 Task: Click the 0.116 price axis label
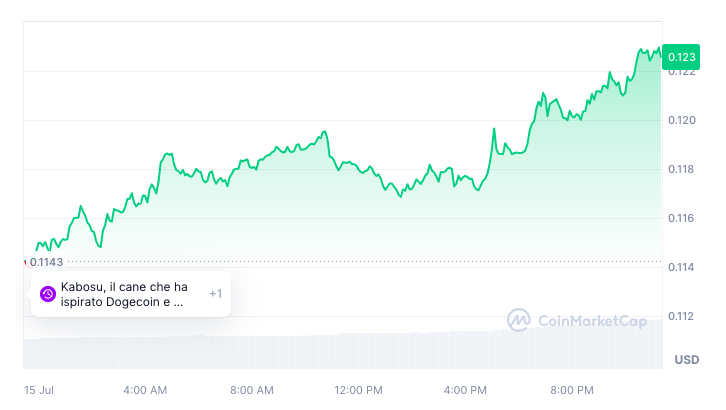(x=681, y=219)
